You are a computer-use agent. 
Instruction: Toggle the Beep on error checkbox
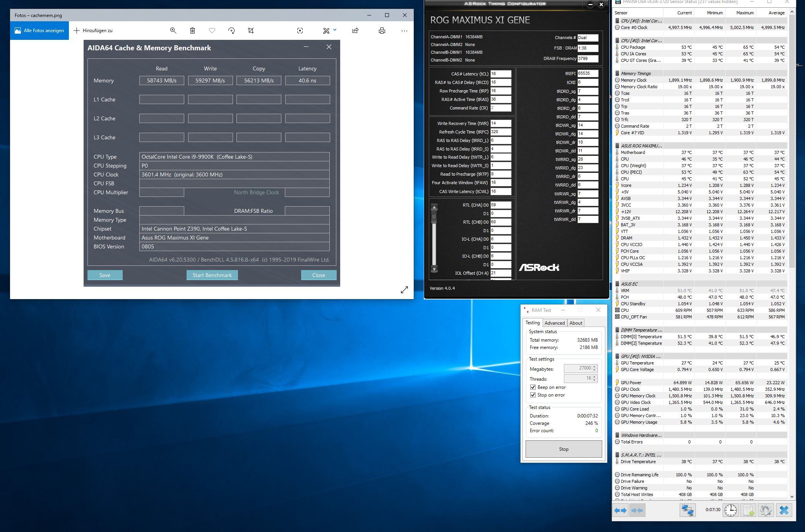(x=533, y=387)
